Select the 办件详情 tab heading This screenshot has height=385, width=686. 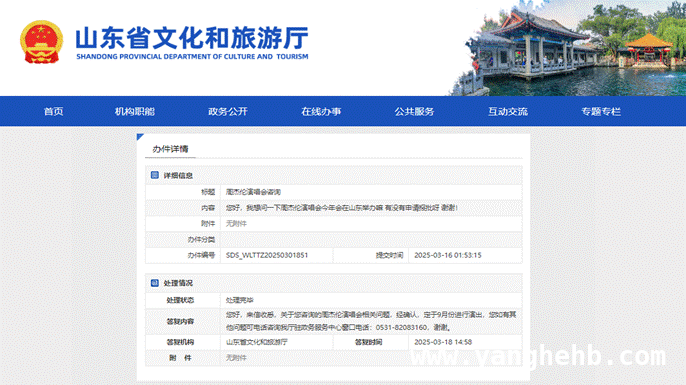pyautogui.click(x=170, y=149)
